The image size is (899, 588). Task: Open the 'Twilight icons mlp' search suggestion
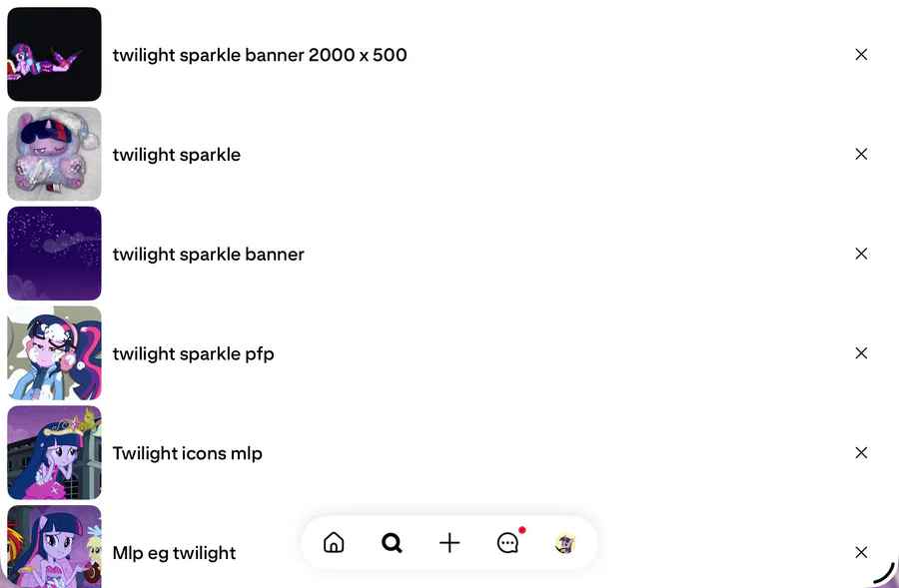[187, 453]
